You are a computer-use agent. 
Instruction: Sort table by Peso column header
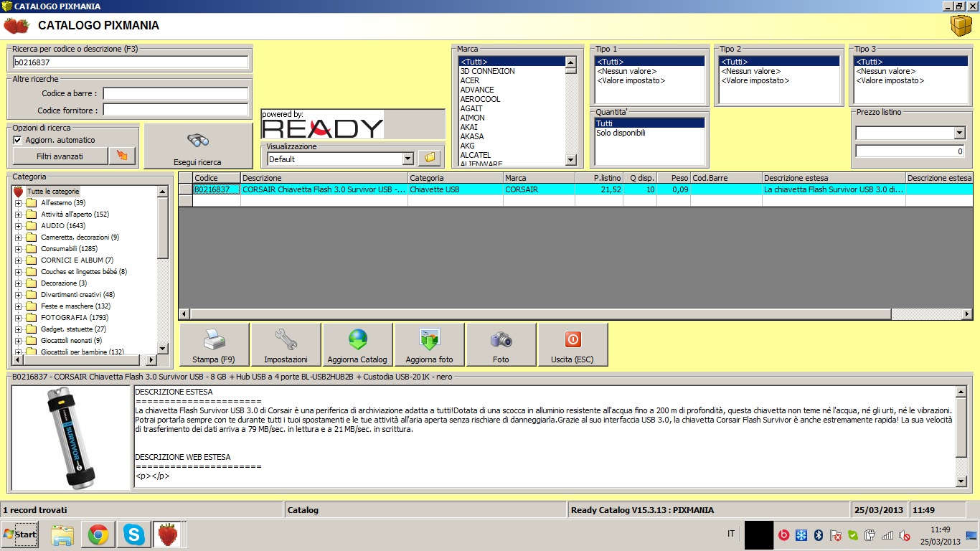coord(674,178)
